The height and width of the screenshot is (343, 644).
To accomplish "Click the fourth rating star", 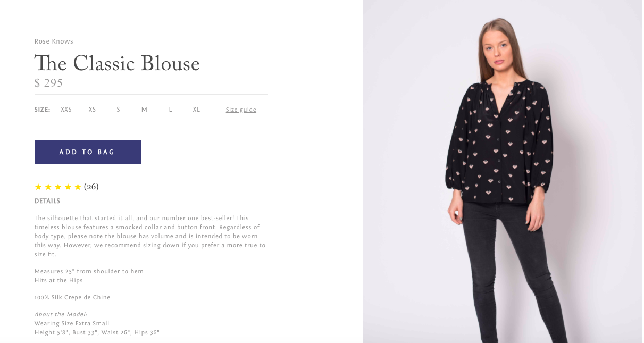I will point(68,187).
